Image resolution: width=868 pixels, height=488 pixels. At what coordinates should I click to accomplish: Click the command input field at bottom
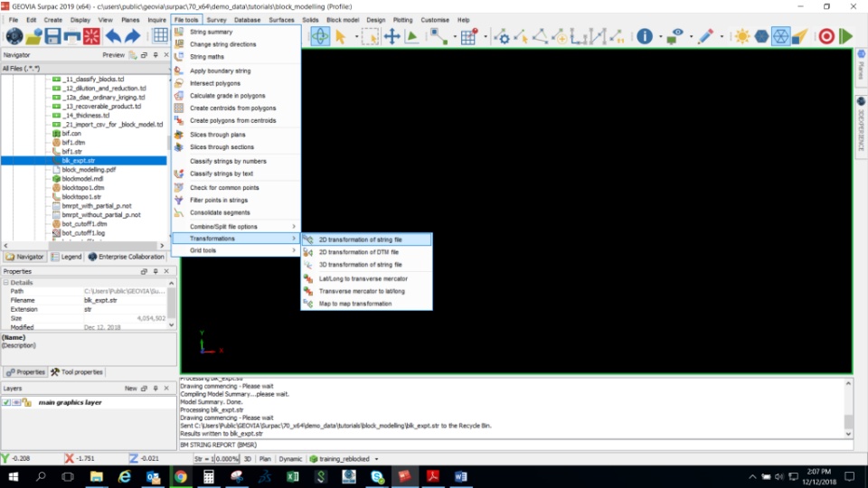pos(516,445)
